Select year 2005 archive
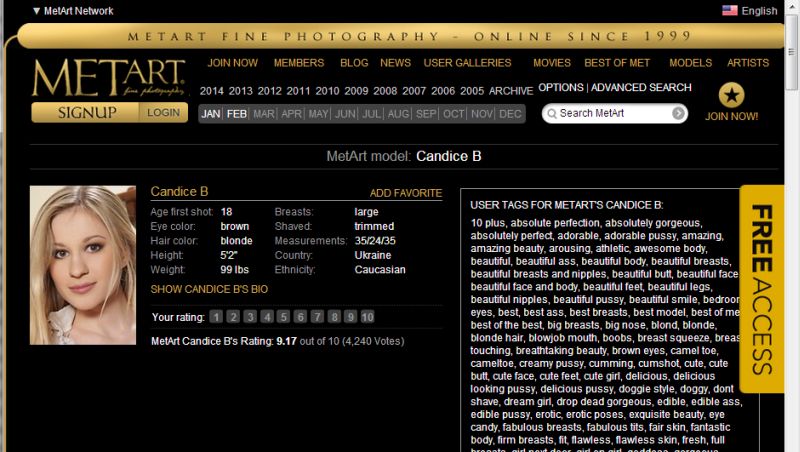The height and width of the screenshot is (452, 800). pos(472,91)
